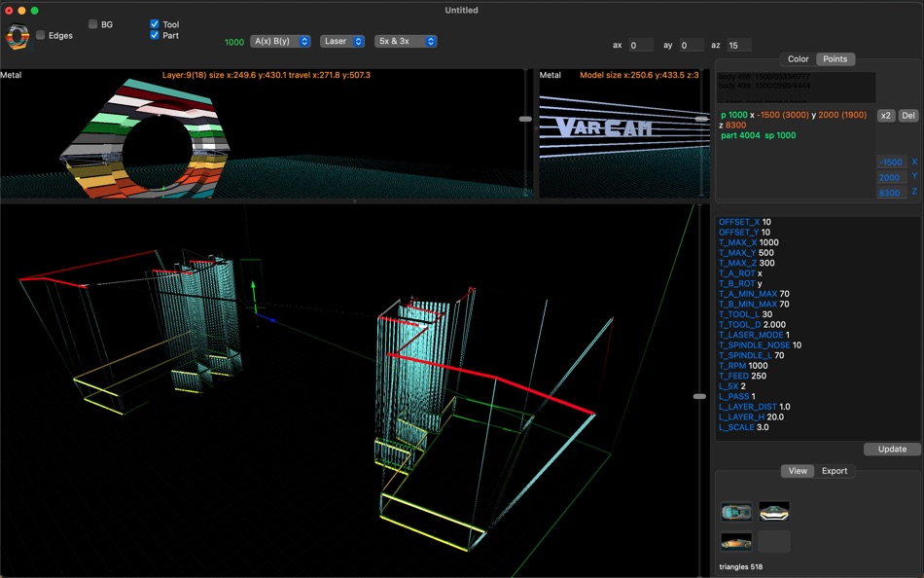The image size is (924, 578).
Task: Open the A(x) B(y) axis dropdown
Action: [280, 41]
